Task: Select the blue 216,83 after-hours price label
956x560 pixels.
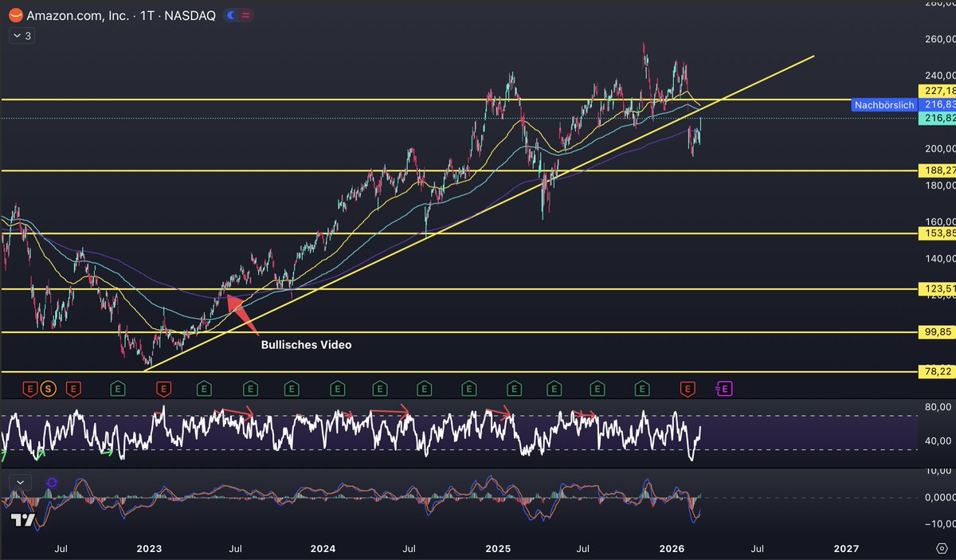Action: [x=937, y=104]
